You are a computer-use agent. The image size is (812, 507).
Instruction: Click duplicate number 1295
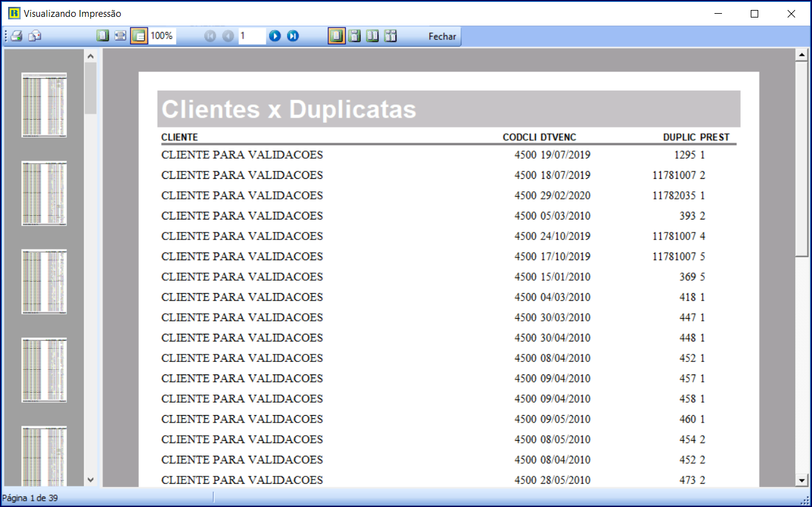click(x=685, y=155)
